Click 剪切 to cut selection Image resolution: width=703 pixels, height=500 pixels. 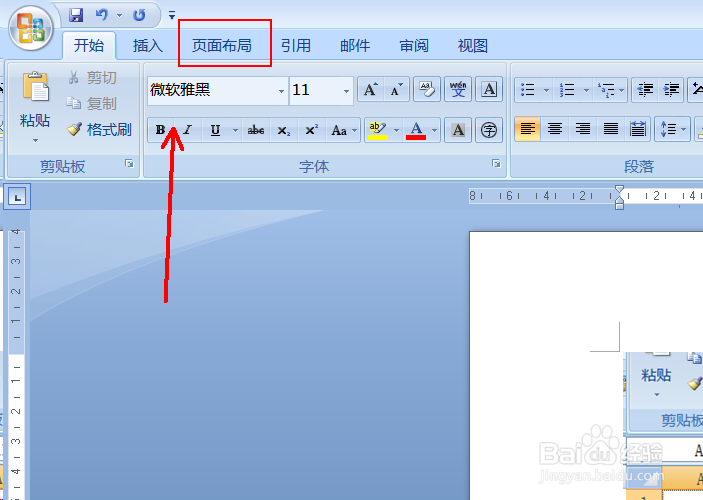(93, 78)
